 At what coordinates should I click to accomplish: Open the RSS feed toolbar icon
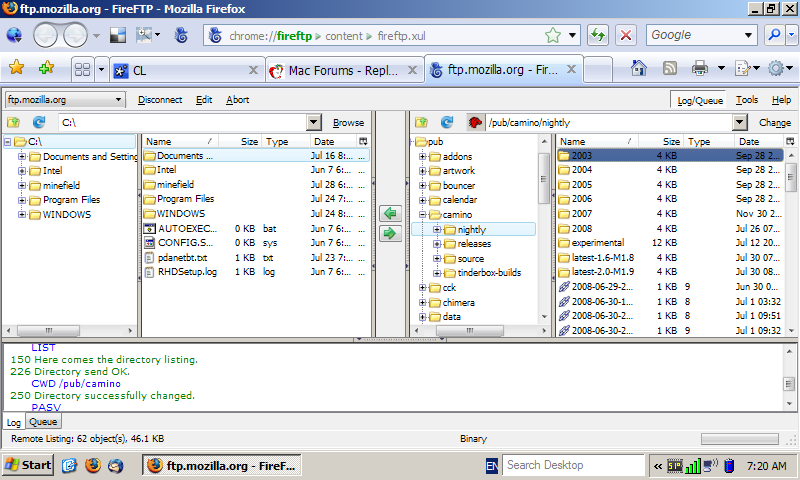(669, 68)
